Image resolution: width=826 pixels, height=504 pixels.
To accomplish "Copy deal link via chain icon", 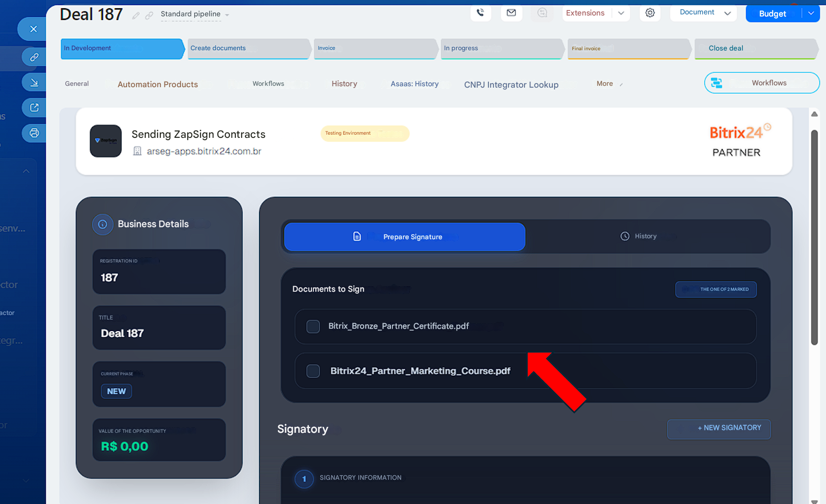I will [x=149, y=16].
